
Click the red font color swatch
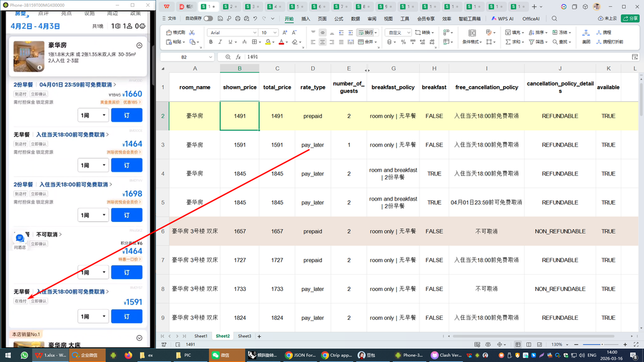281,42
